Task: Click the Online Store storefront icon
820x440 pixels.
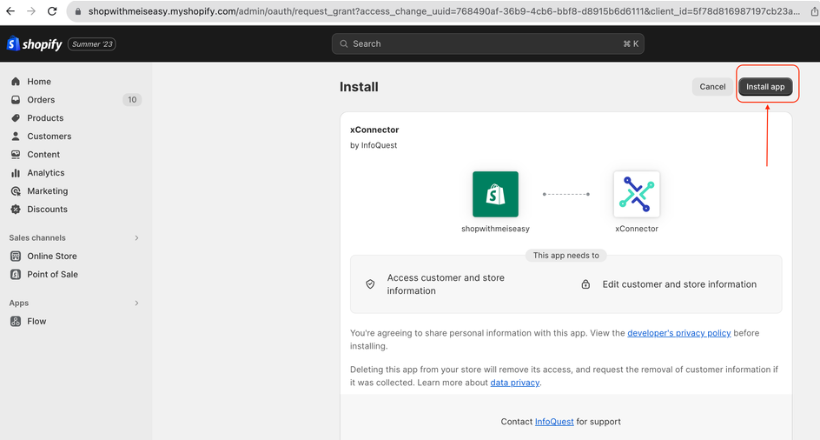Action: click(16, 256)
